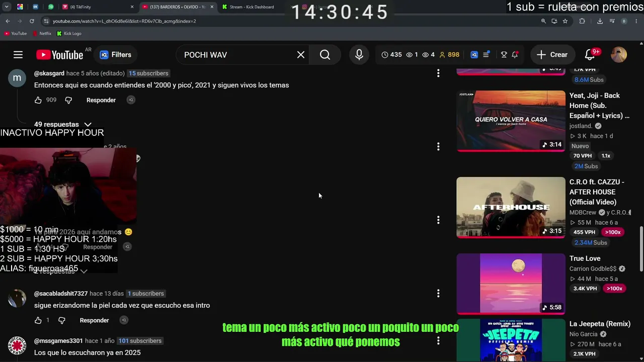Bookmark this page with the star
This screenshot has width=644, height=362.
point(565,21)
